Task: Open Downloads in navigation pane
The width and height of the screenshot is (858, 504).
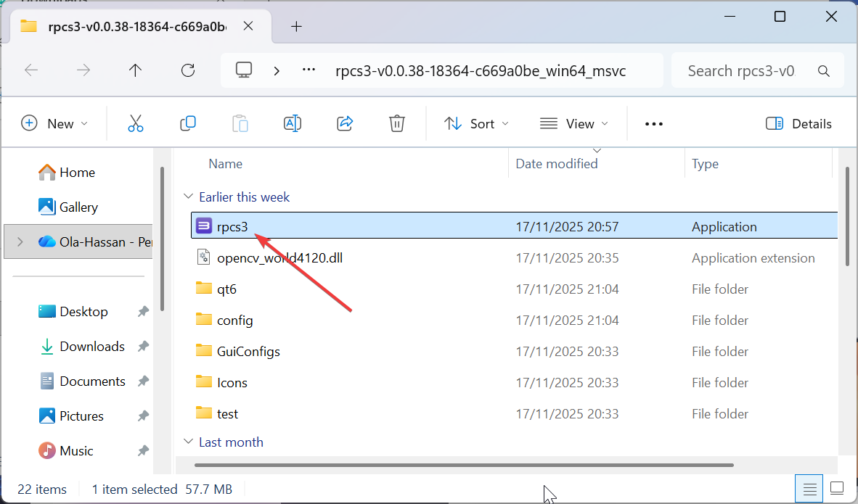Action: coord(81,347)
